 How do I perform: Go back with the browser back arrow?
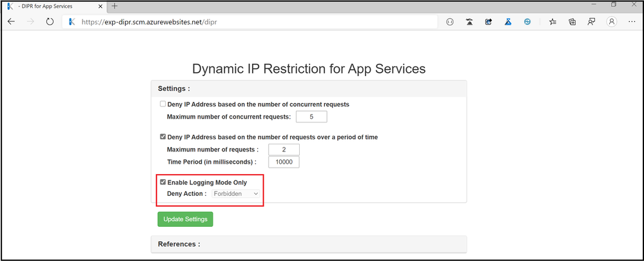click(11, 22)
